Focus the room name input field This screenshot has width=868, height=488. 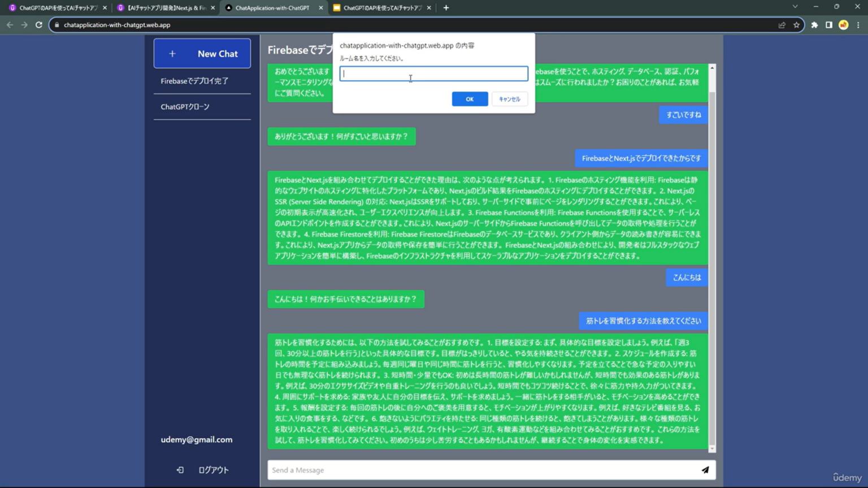(433, 74)
